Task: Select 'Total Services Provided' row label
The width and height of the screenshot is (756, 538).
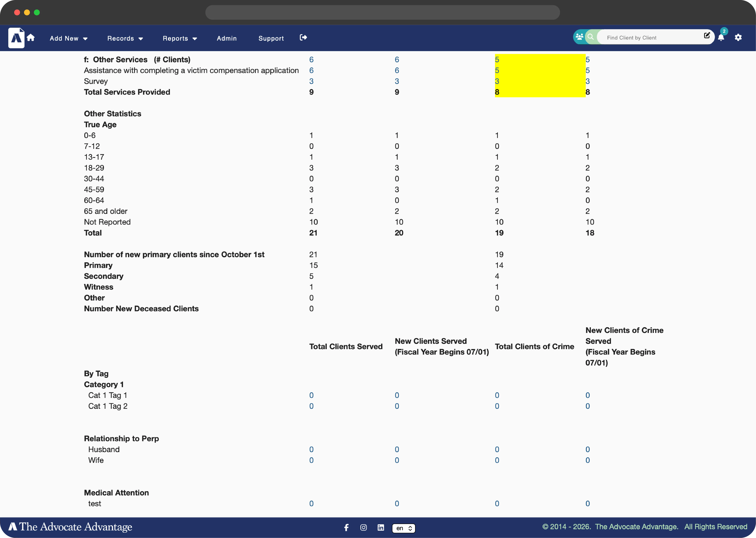Action: point(127,92)
